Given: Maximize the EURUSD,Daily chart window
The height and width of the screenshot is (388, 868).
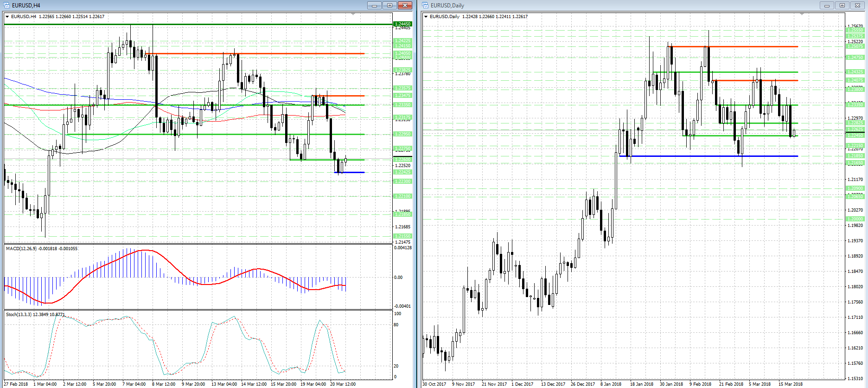Looking at the screenshot, I should 842,5.
